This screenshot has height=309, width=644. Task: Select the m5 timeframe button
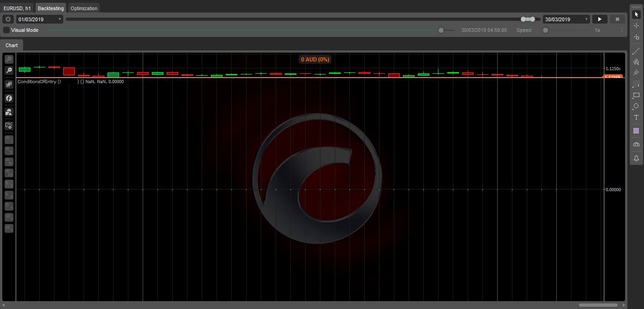click(9, 151)
